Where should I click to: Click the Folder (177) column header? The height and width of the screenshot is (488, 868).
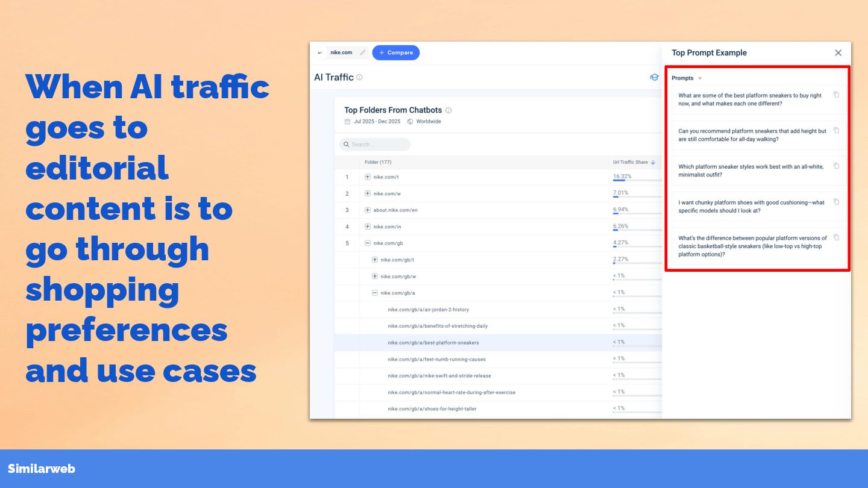pos(378,162)
